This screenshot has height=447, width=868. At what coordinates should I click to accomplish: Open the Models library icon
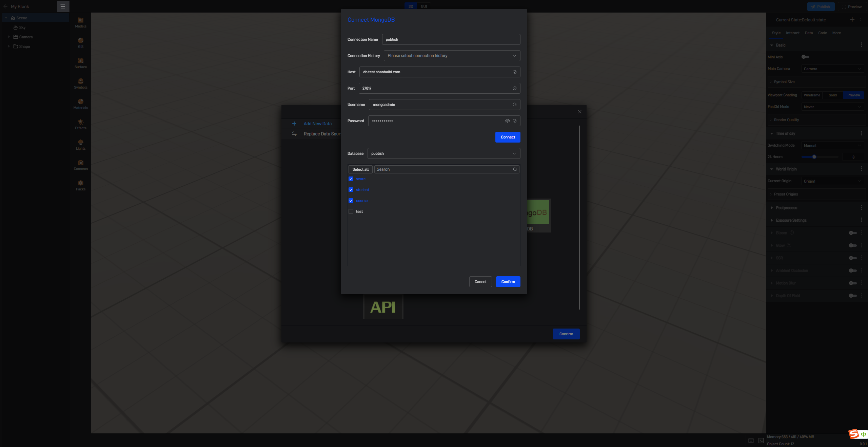click(x=81, y=22)
